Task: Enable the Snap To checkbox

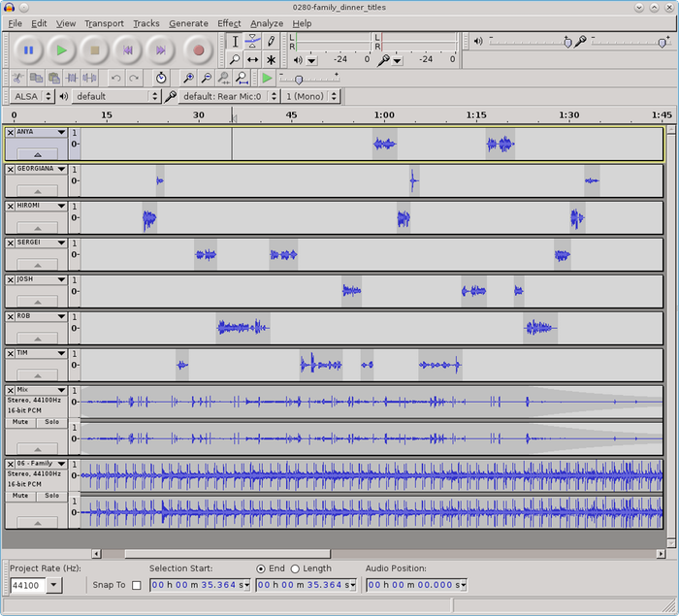Action: [x=137, y=585]
